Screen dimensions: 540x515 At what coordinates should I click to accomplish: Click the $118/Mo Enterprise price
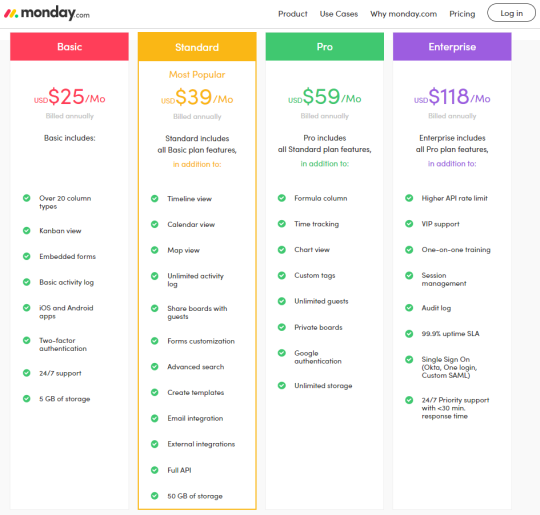coord(452,97)
